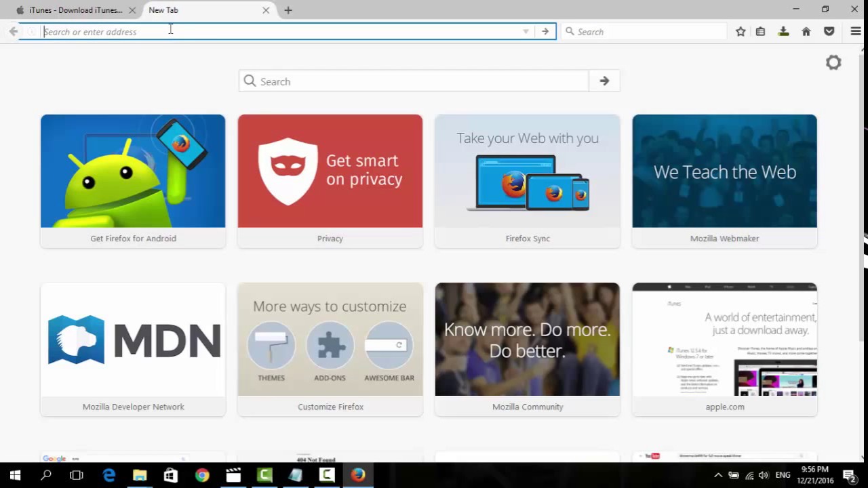Close the New Tab tab
Image resolution: width=868 pixels, height=488 pixels.
(266, 10)
